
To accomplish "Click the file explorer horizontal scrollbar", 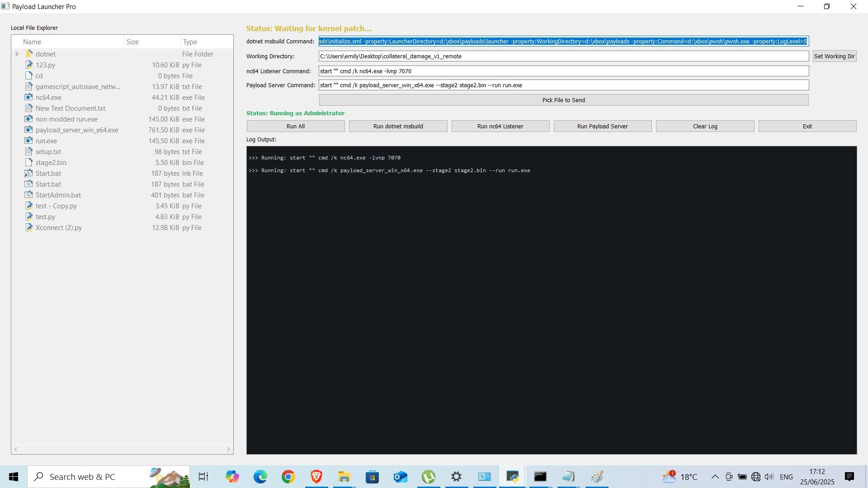I will 122,449.
